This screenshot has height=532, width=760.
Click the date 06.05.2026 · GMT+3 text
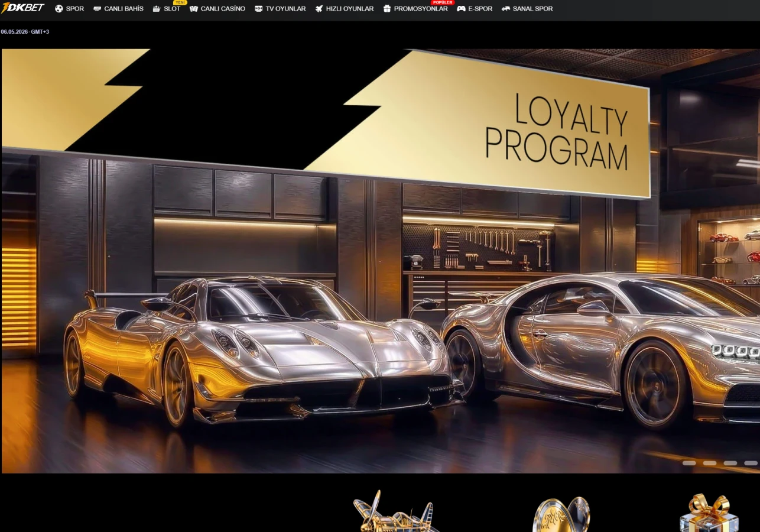click(x=25, y=32)
